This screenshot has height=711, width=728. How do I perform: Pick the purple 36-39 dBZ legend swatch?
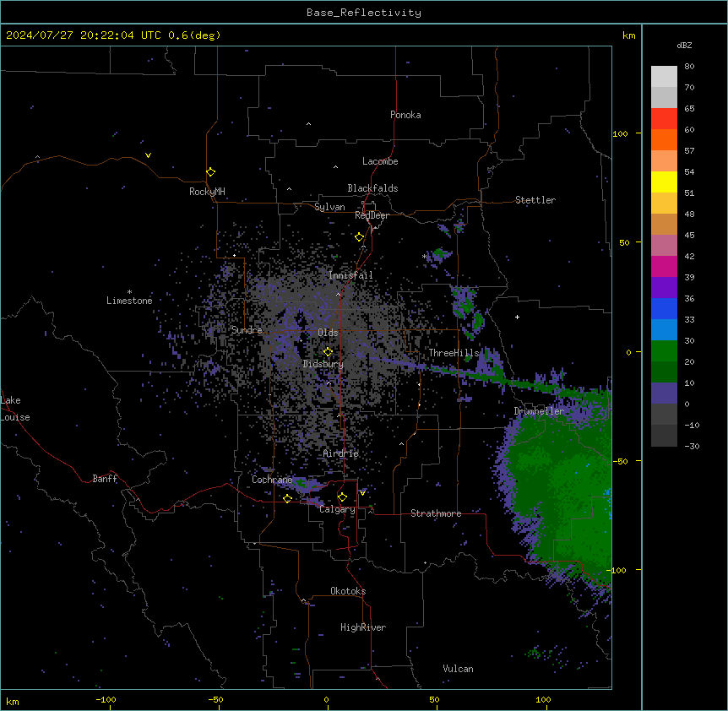pyautogui.click(x=664, y=288)
